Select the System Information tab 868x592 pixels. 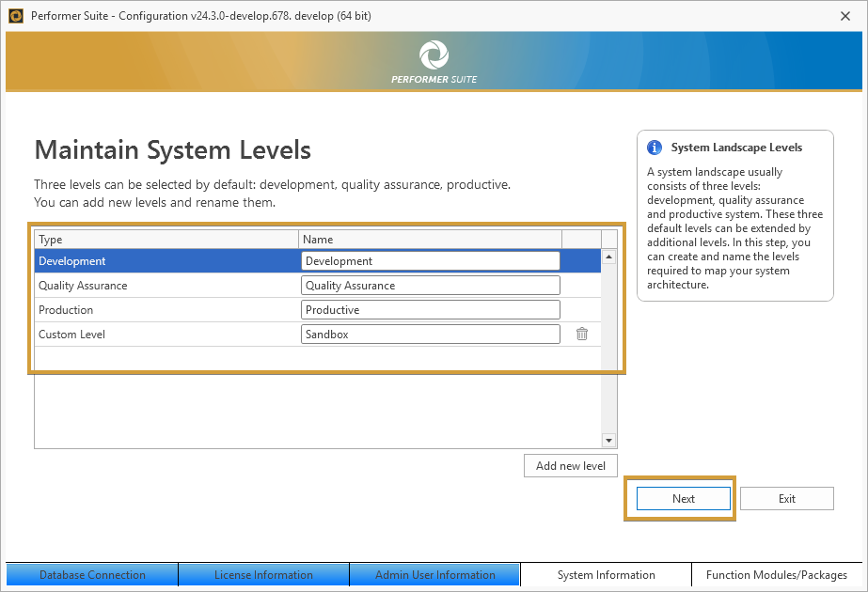tap(606, 574)
